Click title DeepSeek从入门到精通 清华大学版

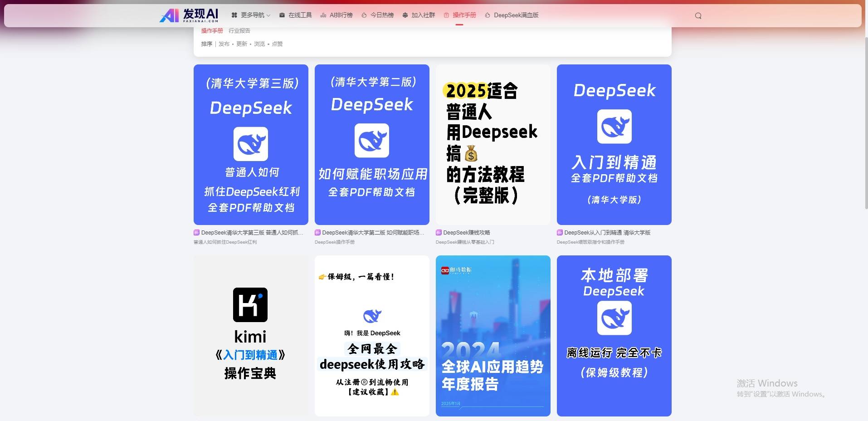click(607, 232)
